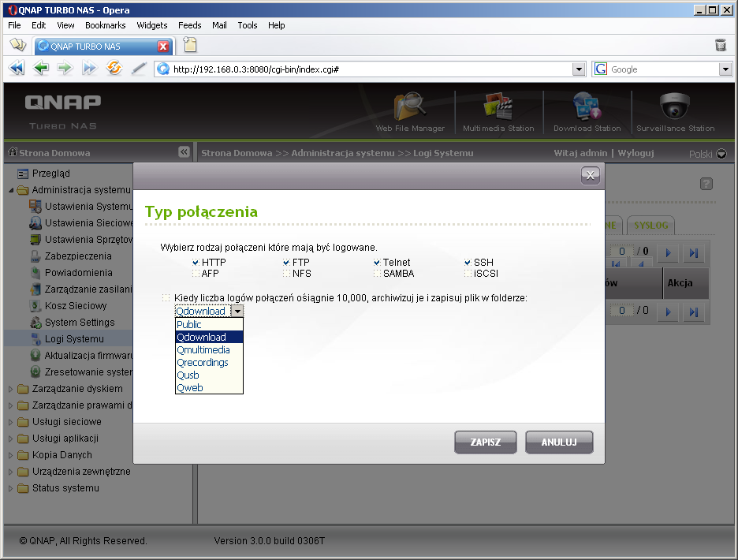738x560 pixels.
Task: Open the Bookmarks menu
Action: coord(105,25)
